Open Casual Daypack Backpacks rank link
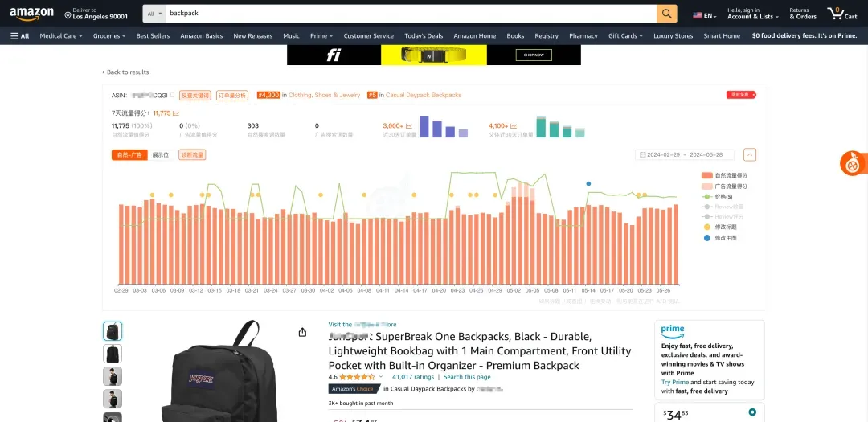 point(424,96)
